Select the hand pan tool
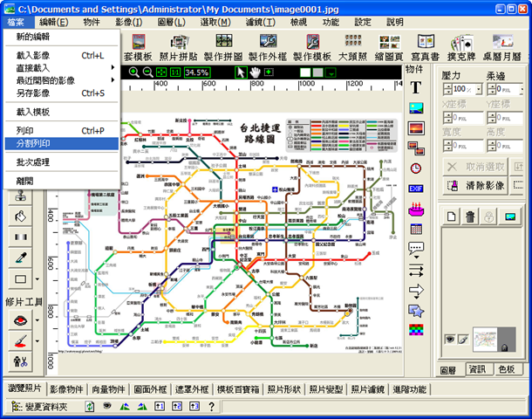Screen dimensions: 532x419 (256, 72)
